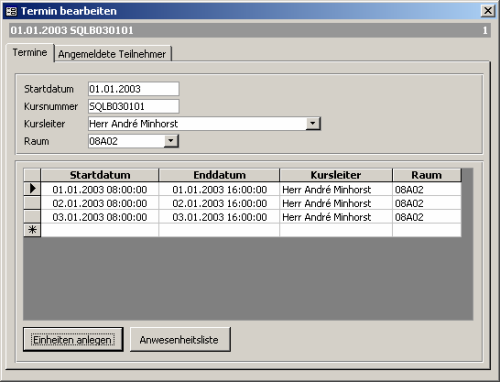
Task: Select the row selector for 02.01.2003
Action: 32,203
